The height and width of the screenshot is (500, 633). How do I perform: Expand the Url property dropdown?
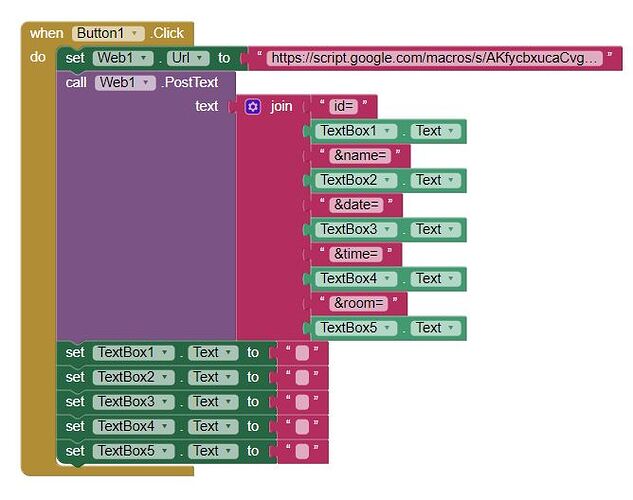click(x=188, y=58)
